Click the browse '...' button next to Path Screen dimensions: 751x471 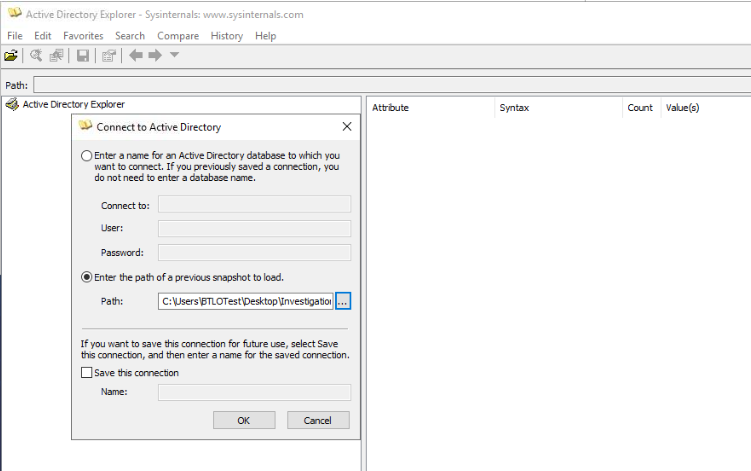(x=342, y=301)
